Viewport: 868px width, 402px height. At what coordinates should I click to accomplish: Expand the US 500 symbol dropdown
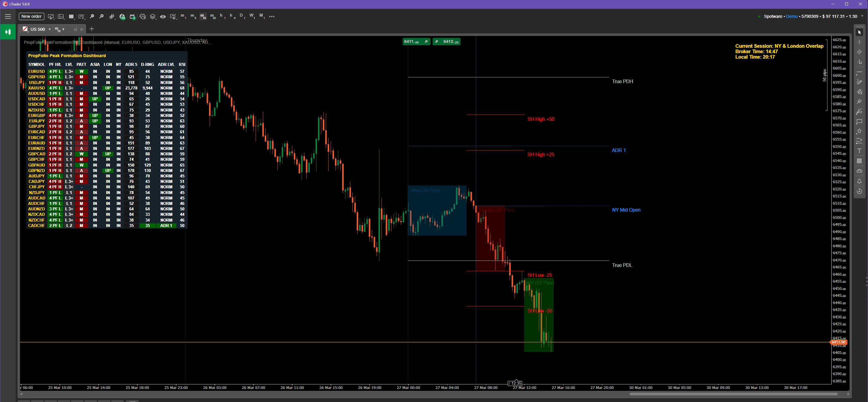pos(50,29)
